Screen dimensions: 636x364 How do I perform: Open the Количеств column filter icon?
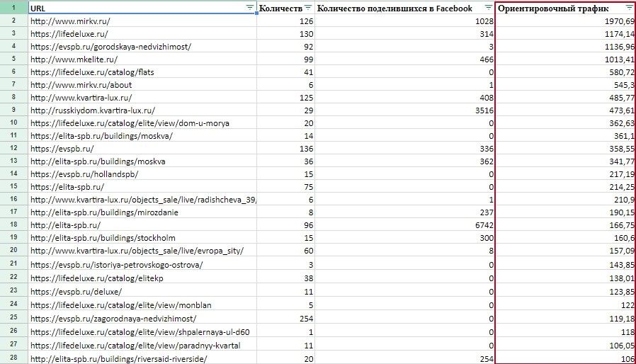[x=307, y=7]
